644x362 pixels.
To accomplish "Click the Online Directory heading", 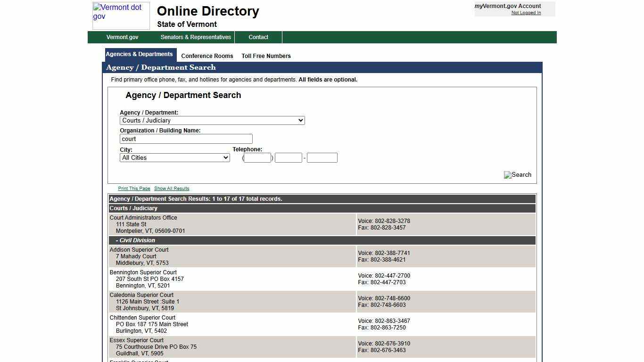I will point(207,11).
